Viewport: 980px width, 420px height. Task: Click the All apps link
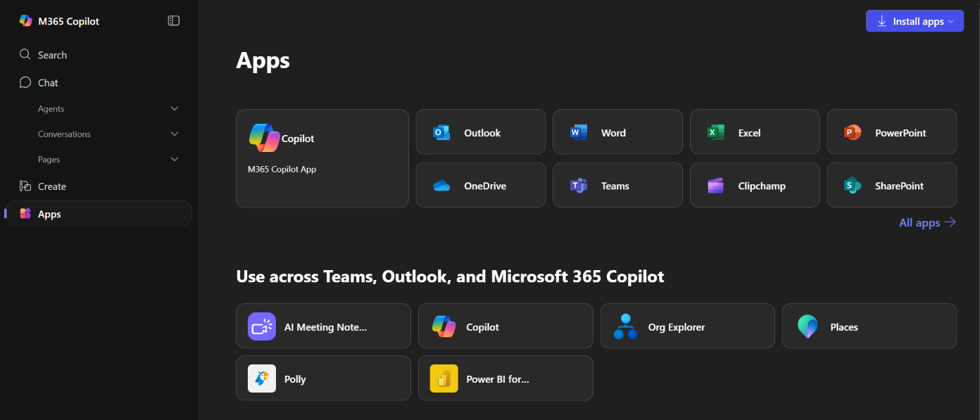point(927,222)
